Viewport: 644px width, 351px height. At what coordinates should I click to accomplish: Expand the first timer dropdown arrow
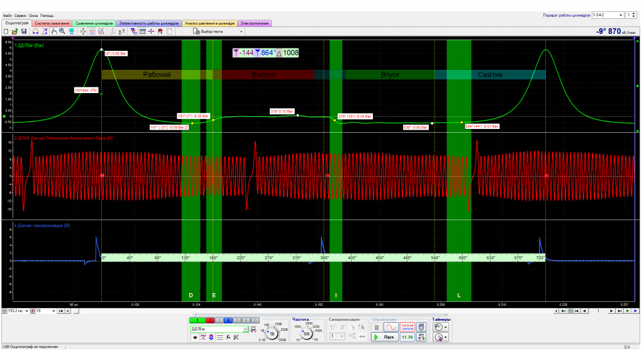[445, 327]
